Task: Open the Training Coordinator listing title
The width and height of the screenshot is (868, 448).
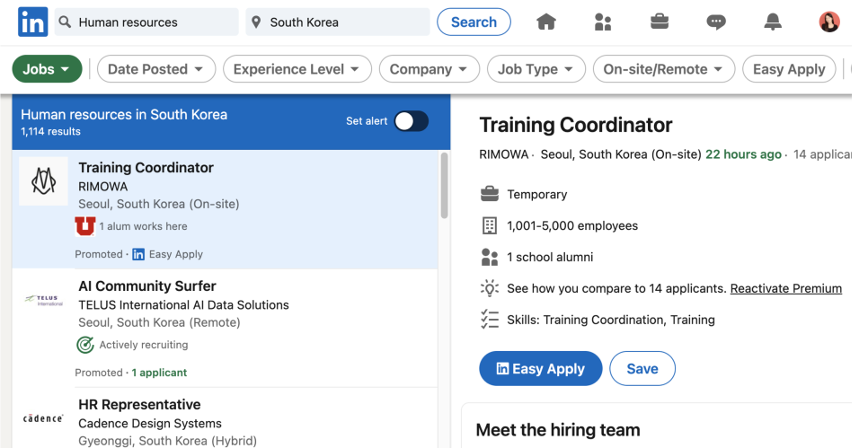Action: click(x=146, y=168)
